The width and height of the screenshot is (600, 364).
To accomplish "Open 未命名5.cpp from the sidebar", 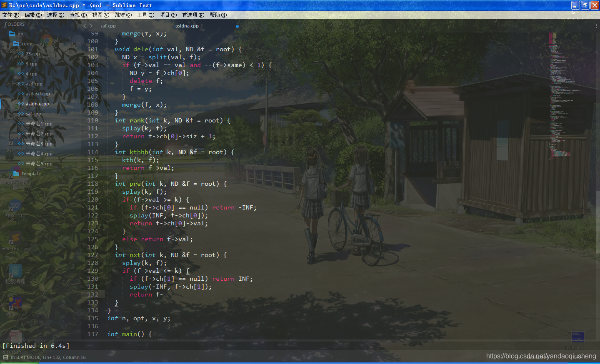I will [x=39, y=164].
